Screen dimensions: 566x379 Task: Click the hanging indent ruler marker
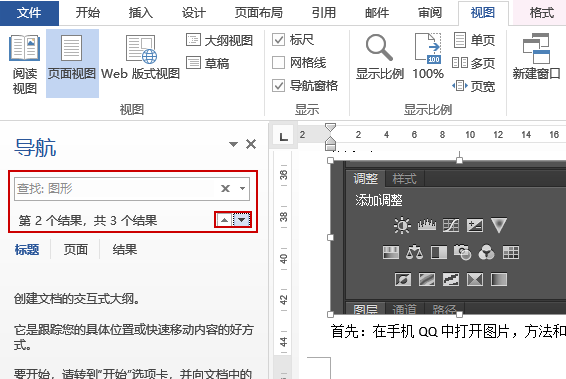click(330, 141)
